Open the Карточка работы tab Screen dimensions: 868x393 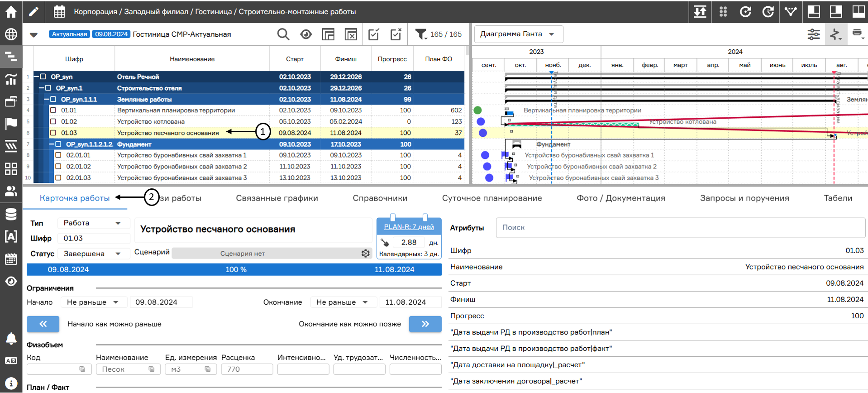tap(75, 198)
